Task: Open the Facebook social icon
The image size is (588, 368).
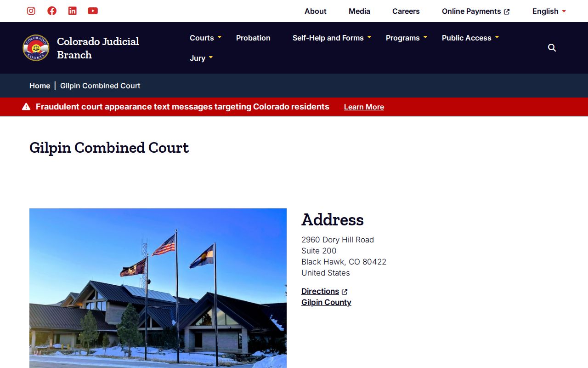Action: click(x=52, y=11)
